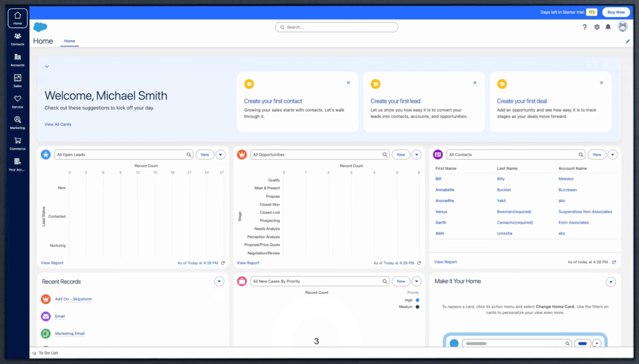639x364 pixels.
Task: Click the edit page pencil icon
Action: [627, 41]
